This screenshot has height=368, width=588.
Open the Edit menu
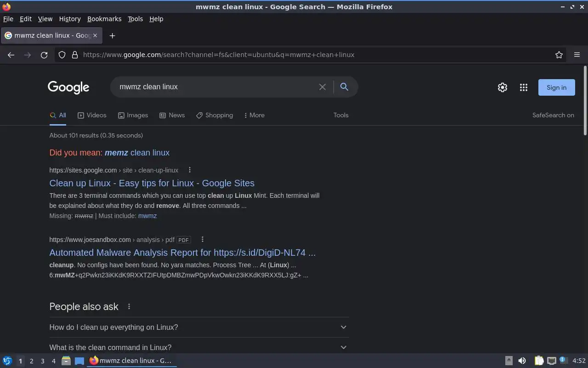click(26, 19)
